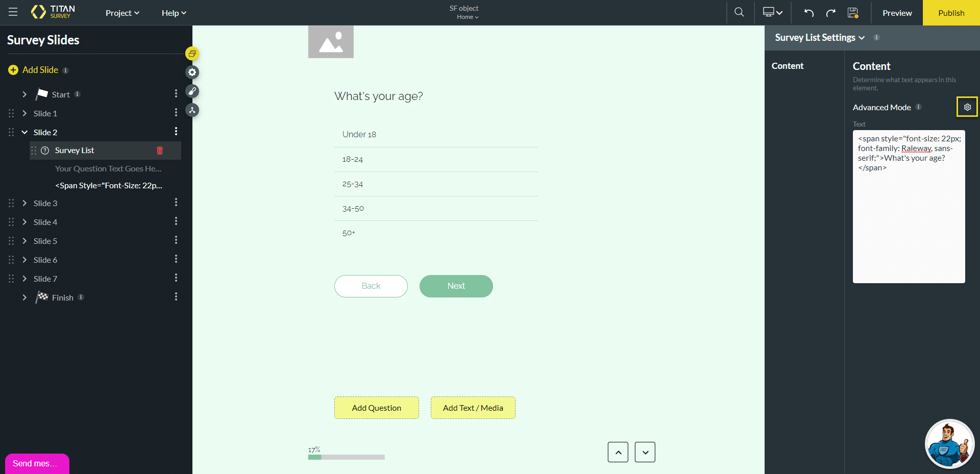Click the redo arrow icon
980x474 pixels.
(x=831, y=13)
